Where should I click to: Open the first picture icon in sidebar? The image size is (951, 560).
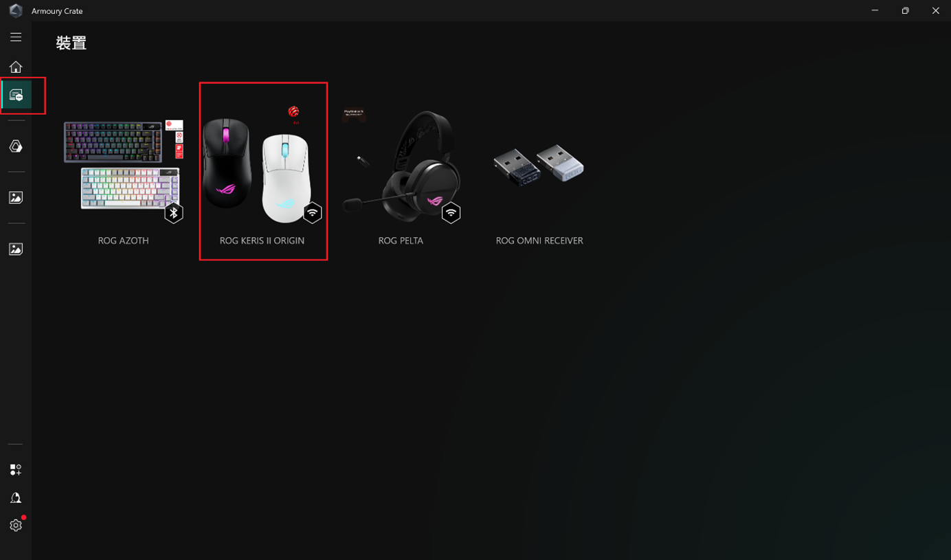[x=16, y=198]
